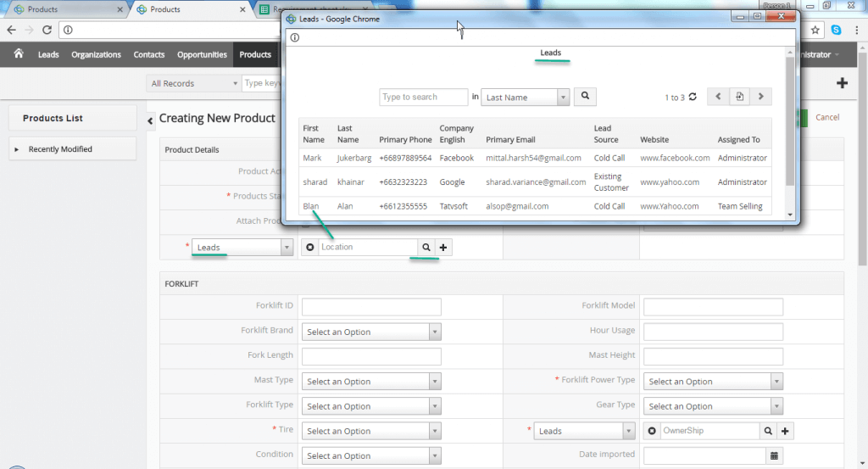Go to previous page arrow in Leads popup

[718, 97]
